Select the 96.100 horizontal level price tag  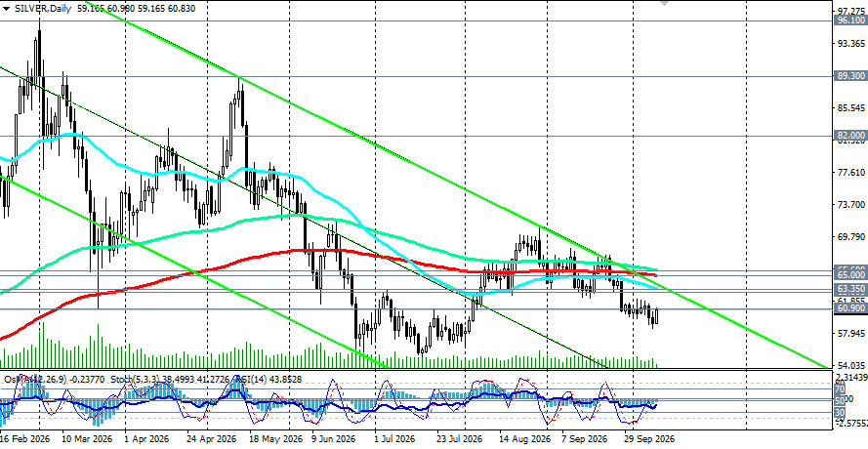[x=850, y=20]
